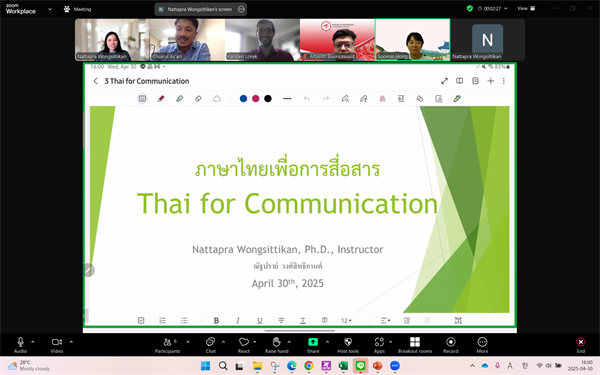Image resolution: width=600 pixels, height=375 pixels.
Task: Select Soomin Hong video thumbnail
Action: [x=412, y=40]
